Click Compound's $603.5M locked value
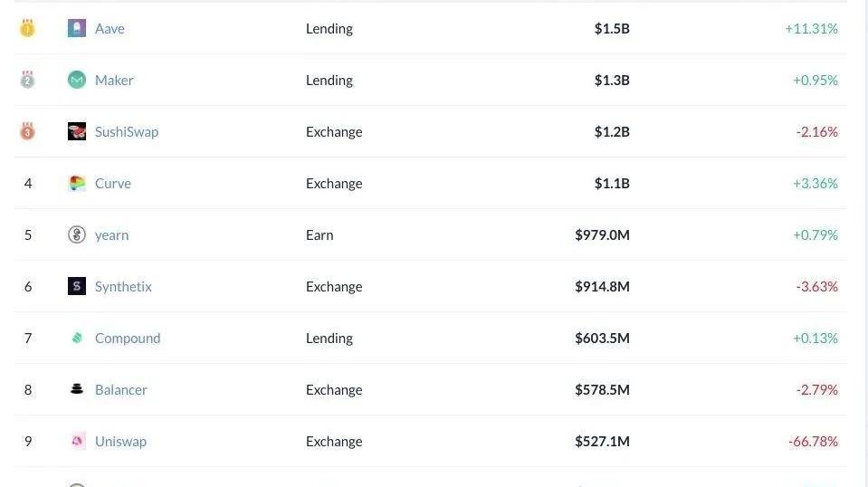868x487 pixels. click(602, 338)
